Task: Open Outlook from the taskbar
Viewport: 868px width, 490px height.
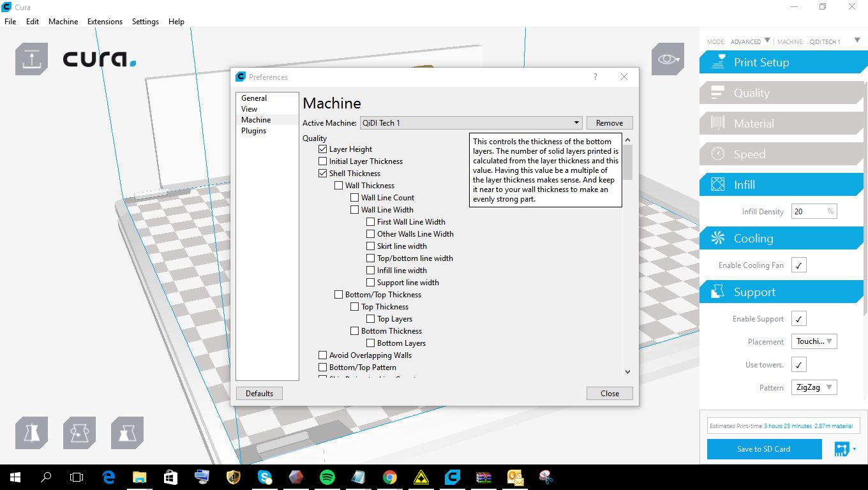Action: click(515, 477)
